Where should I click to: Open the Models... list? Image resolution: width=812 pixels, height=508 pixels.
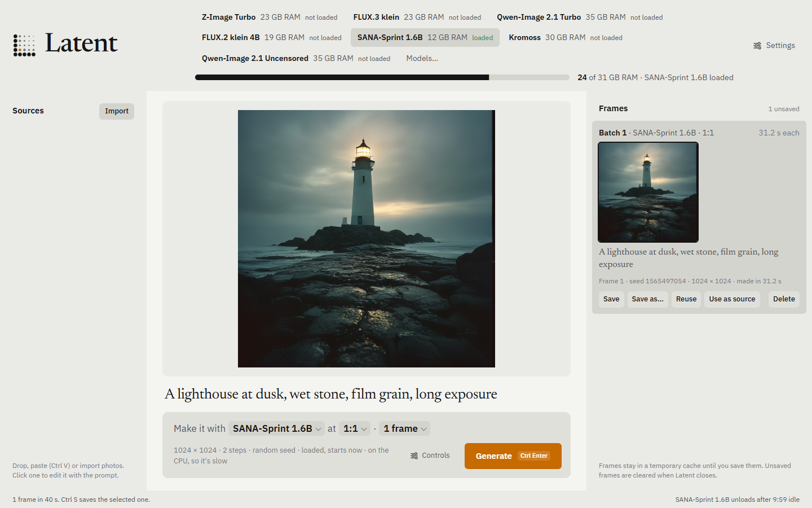click(422, 58)
